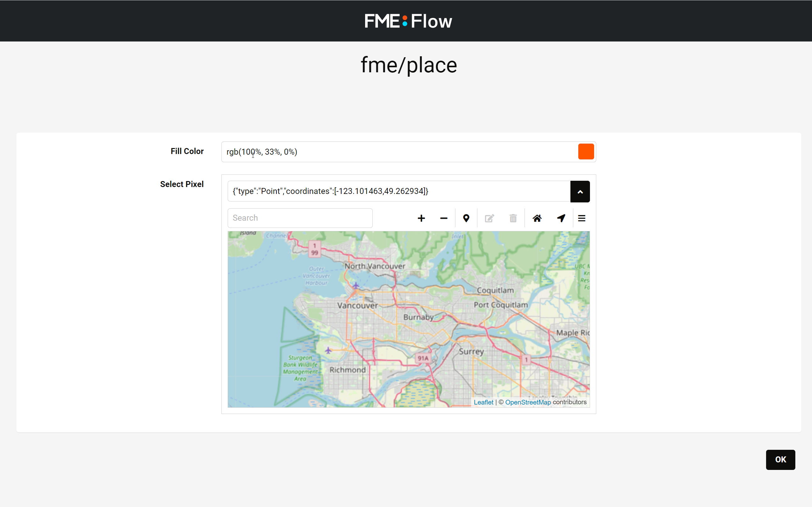Viewport: 812px width, 507px height.
Task: Activate the edit geometry tool
Action: tap(489, 218)
